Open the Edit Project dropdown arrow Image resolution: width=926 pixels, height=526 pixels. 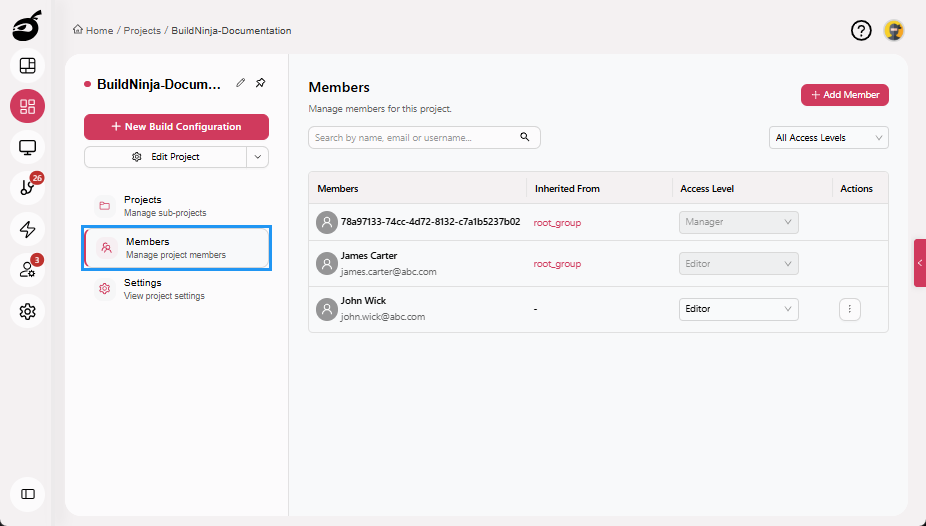pos(257,157)
